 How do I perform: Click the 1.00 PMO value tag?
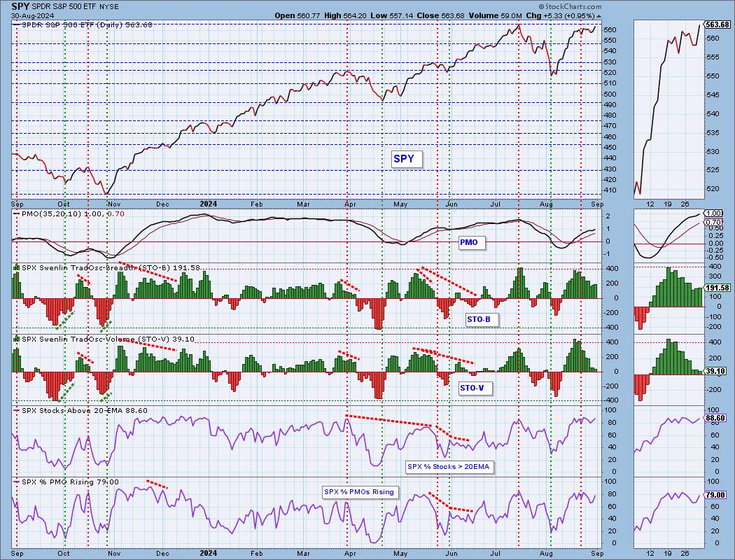pos(714,213)
